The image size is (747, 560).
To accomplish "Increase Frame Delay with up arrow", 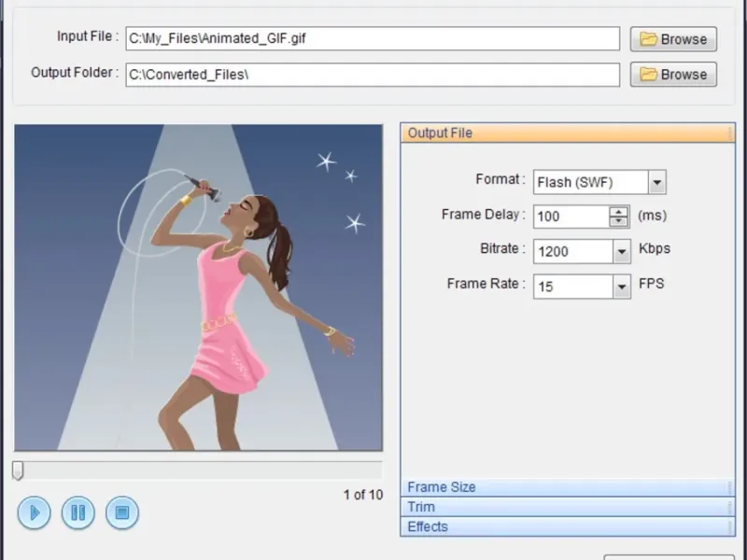I will pyautogui.click(x=618, y=212).
